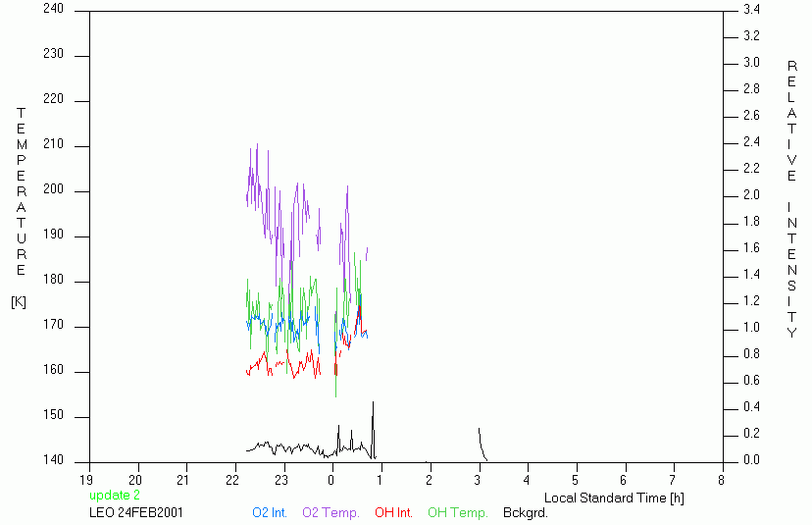Click the 3.2 relative intensity label
The height and width of the screenshot is (525, 812).
pos(751,35)
